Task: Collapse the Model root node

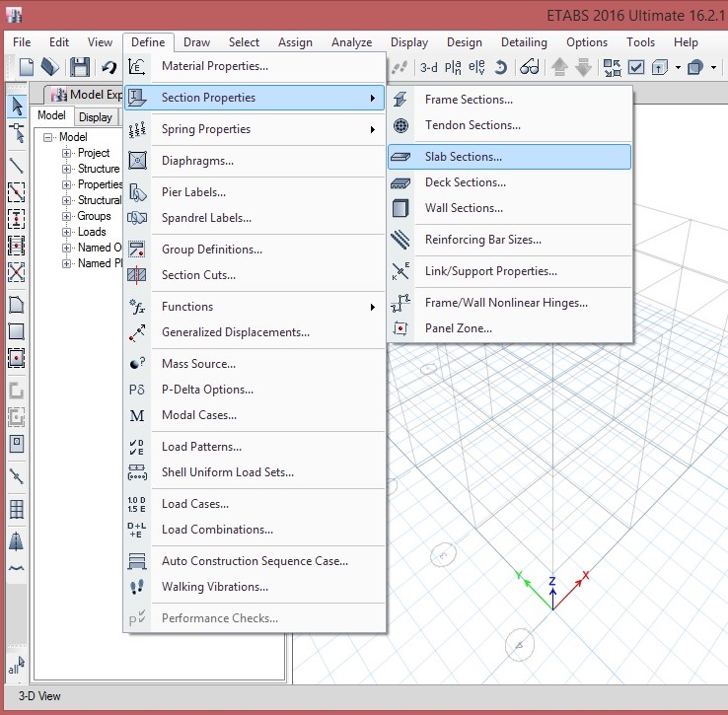Action: pos(48,137)
